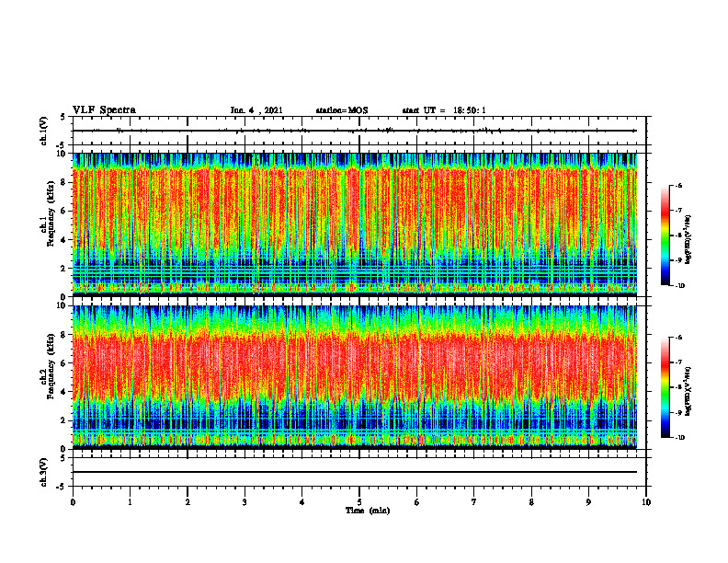Click the ch.1 frequency tick label "2"
The image size is (728, 563).
click(64, 269)
